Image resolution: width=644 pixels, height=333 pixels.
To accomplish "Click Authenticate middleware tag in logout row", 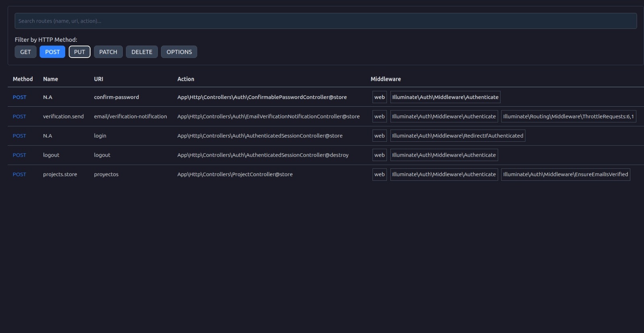I will [444, 155].
